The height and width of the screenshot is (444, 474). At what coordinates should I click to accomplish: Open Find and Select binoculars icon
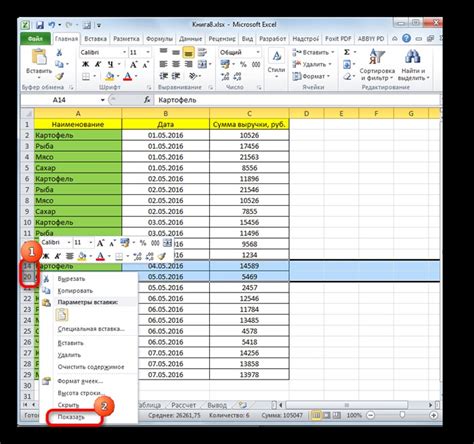click(413, 57)
